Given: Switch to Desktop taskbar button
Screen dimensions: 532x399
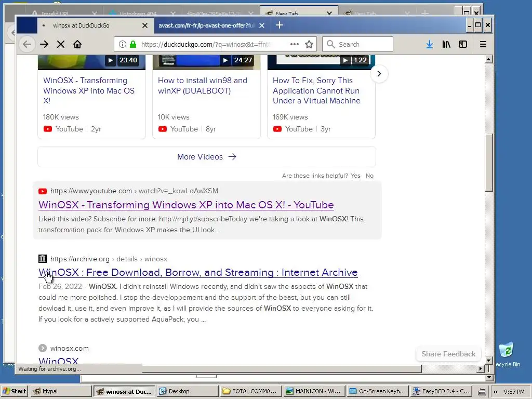Looking at the screenshot, I should pyautogui.click(x=187, y=391).
